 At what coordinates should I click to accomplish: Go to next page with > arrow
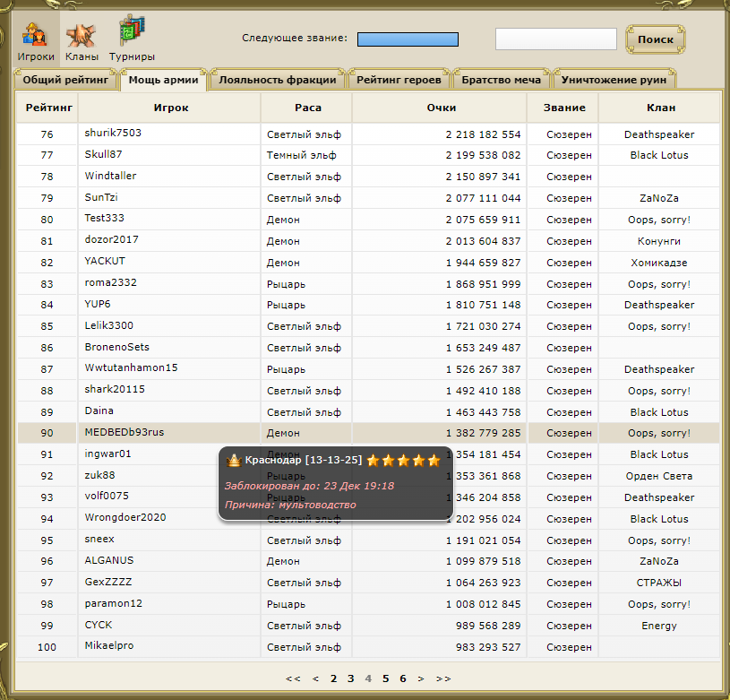421,678
